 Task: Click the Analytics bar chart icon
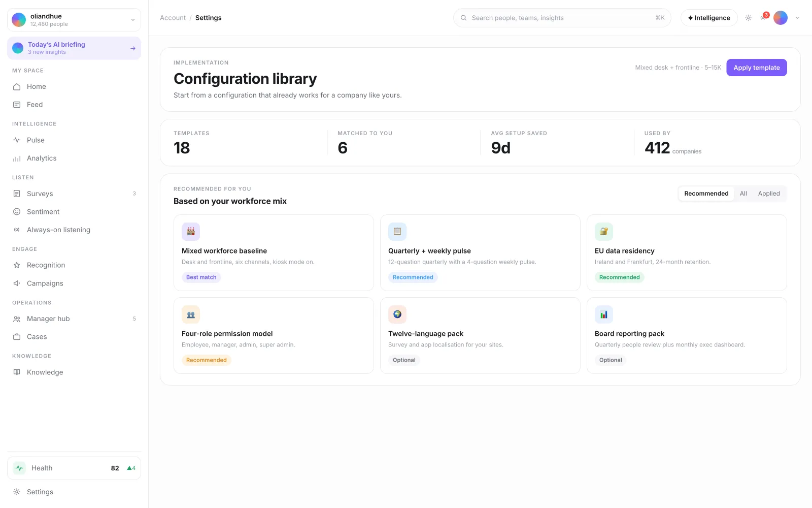click(x=17, y=158)
